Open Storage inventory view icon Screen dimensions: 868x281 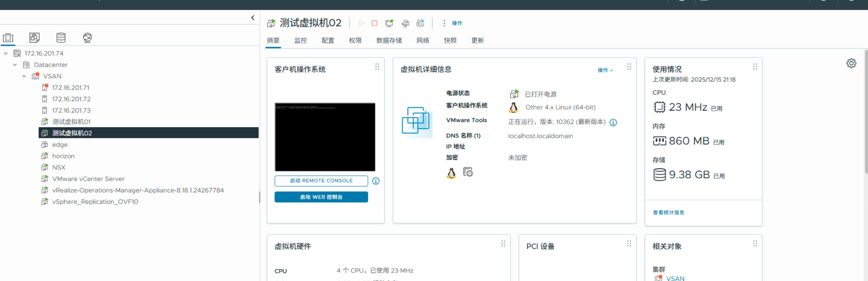61,38
